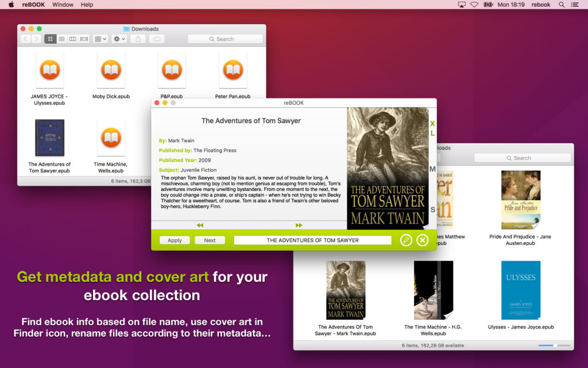Select The Adventures of Tom Sawyer.epub blue cover

49,138
